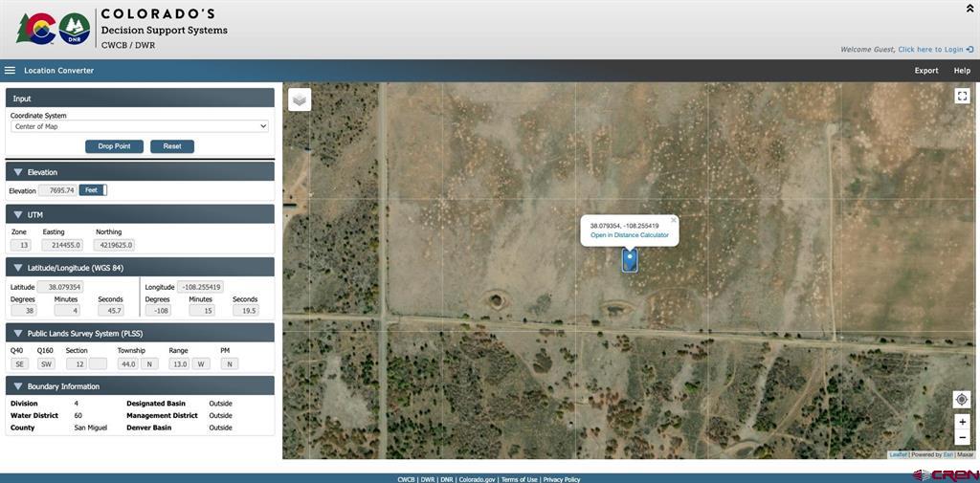The width and height of the screenshot is (980, 483).
Task: Open the Coordinate System dropdown
Action: (x=140, y=126)
